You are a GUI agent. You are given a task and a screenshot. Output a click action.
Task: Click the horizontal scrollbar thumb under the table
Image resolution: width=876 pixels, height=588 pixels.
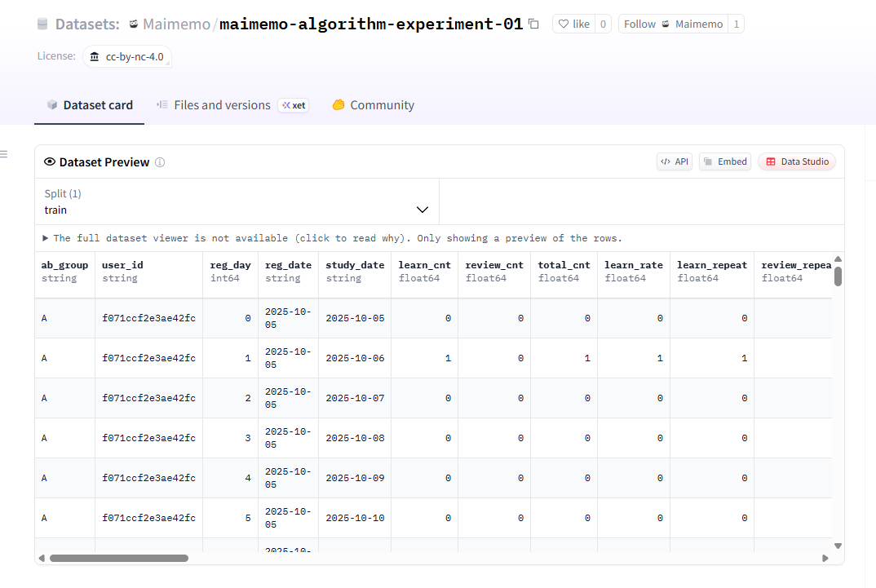[118, 559]
